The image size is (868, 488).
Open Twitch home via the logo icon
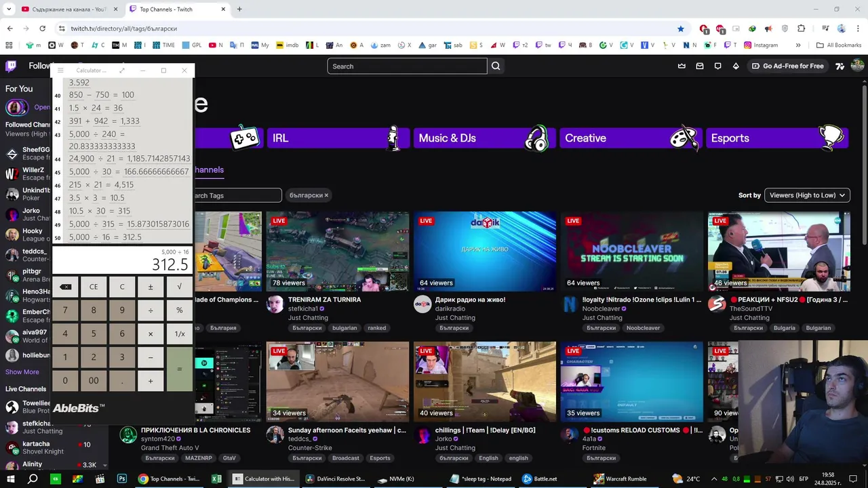point(11,66)
